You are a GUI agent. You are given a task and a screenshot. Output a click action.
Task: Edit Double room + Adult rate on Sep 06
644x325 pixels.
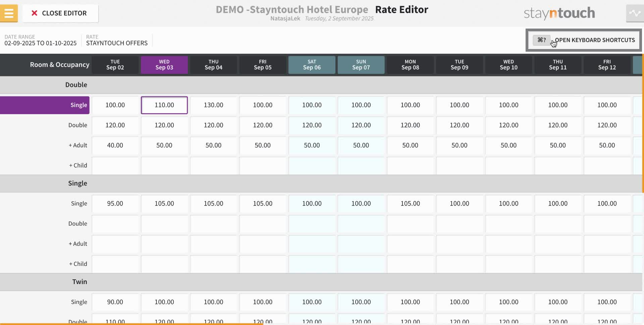[312, 145]
